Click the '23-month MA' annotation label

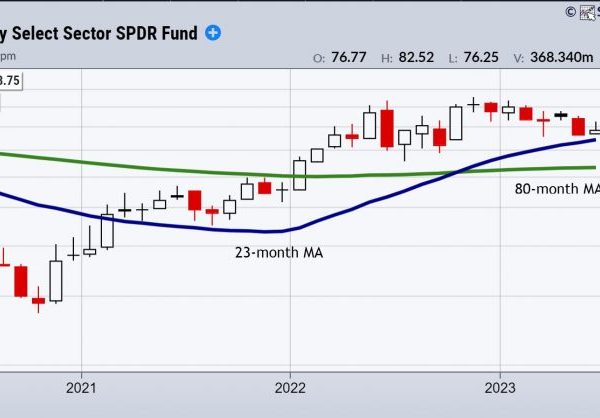(279, 253)
